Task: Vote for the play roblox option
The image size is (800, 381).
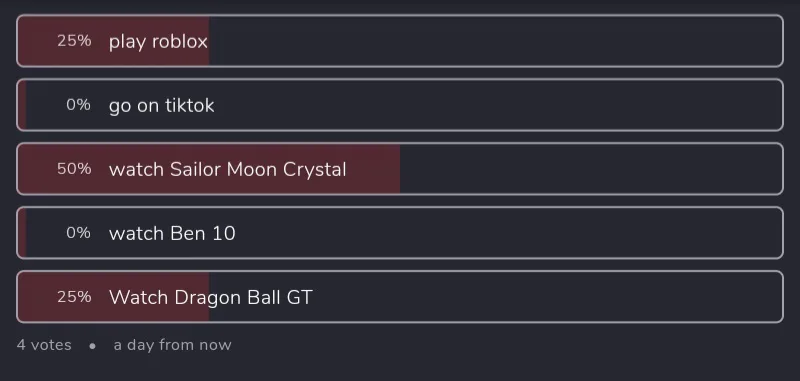Action: 400,41
